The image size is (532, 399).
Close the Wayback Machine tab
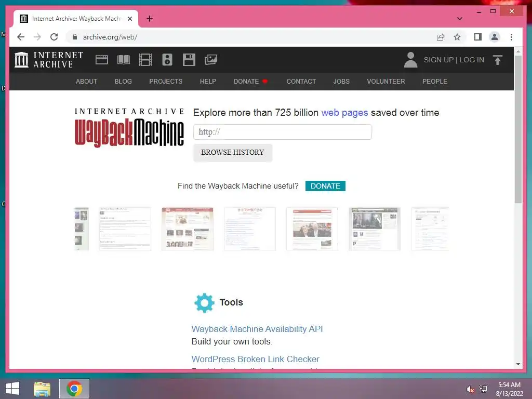click(x=129, y=19)
